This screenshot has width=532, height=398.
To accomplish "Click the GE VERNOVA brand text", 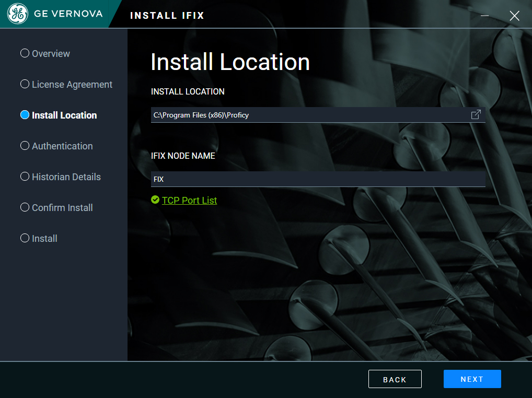I will 68,14.
